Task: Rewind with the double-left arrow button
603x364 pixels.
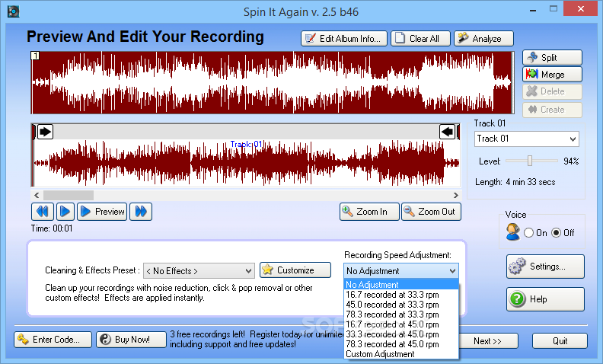Action: (43, 212)
